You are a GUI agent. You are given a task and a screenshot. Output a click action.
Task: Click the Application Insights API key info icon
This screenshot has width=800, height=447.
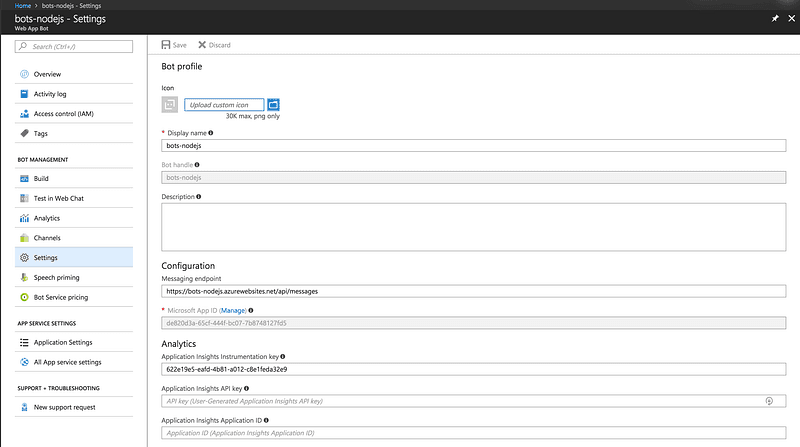coord(246,388)
